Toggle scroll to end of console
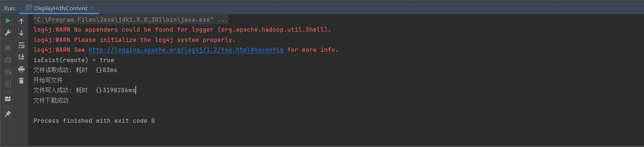 point(21,57)
